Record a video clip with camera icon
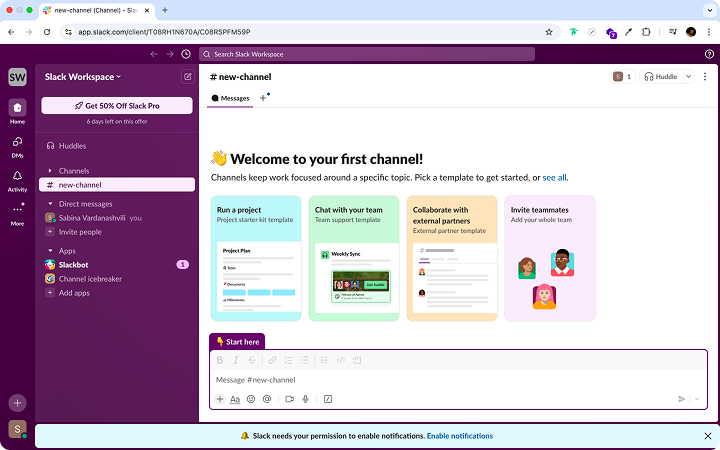Viewport: 720px width, 450px height. coord(289,399)
